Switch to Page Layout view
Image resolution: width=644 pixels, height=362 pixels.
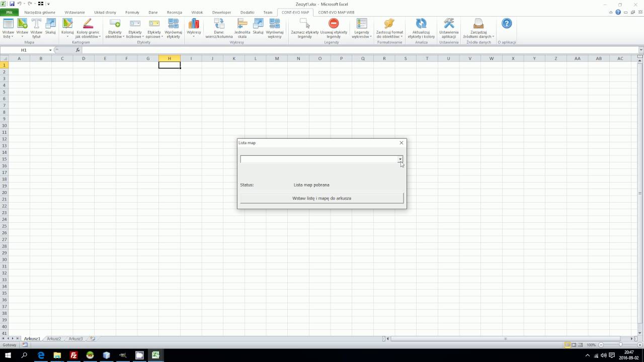click(x=575, y=345)
